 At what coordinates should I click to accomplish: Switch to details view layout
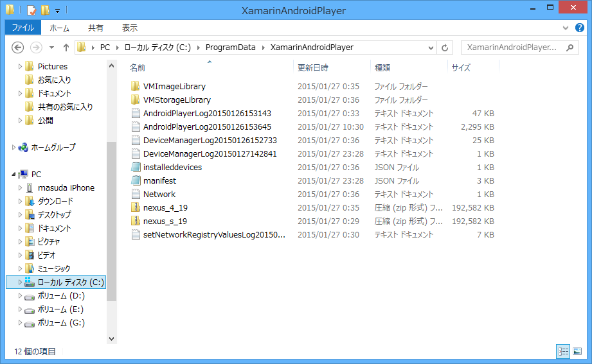[563, 351]
